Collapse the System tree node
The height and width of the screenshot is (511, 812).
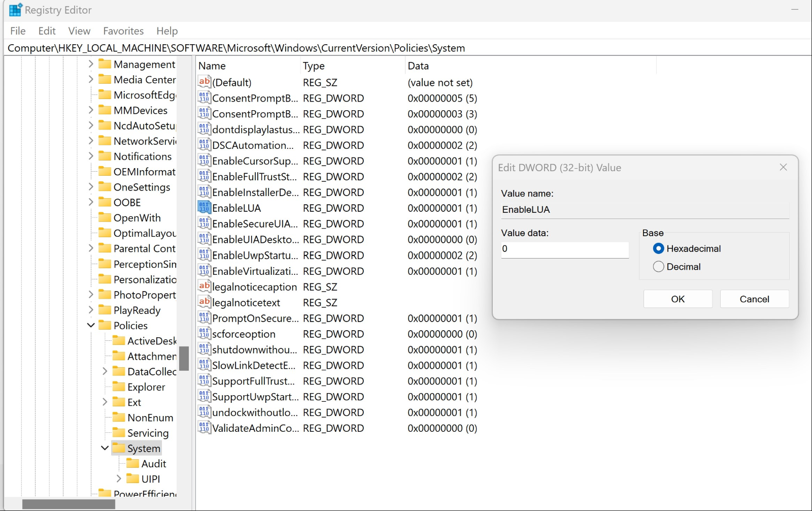point(105,448)
